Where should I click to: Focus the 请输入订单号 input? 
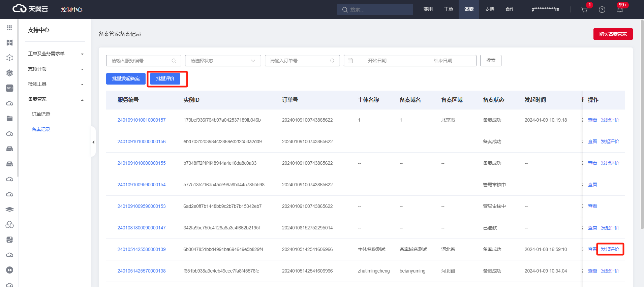coord(302,61)
